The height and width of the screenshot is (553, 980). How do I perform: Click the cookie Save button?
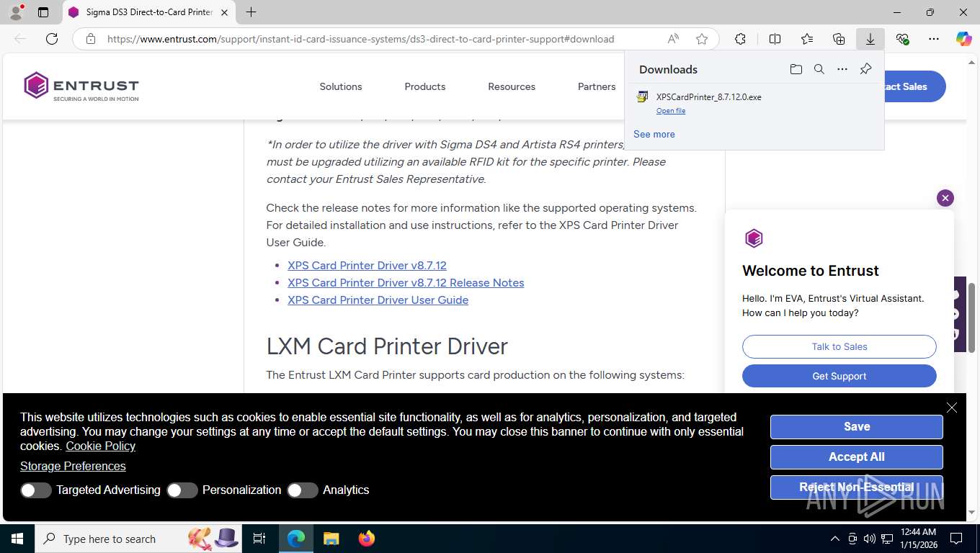pos(857,426)
